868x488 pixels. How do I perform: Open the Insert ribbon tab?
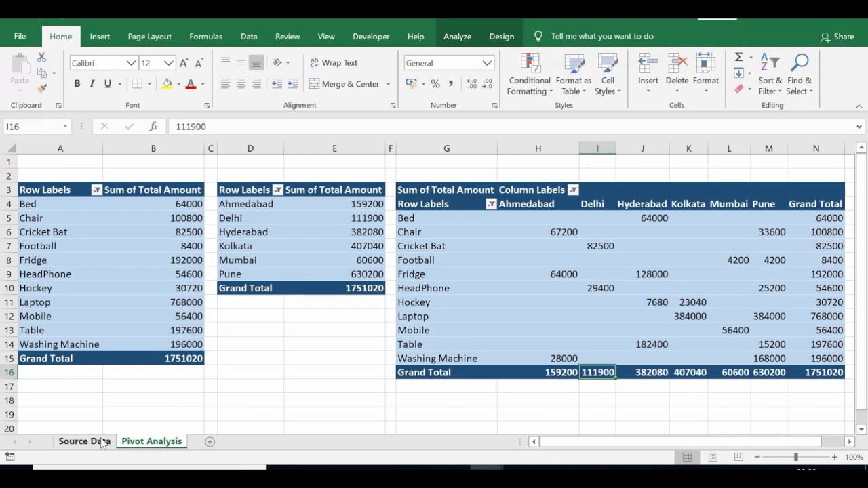pos(100,37)
